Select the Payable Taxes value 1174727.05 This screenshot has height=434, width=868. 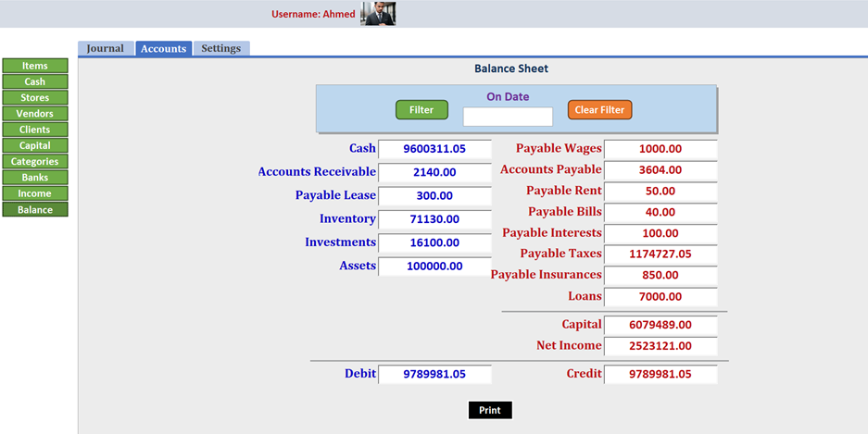click(x=660, y=254)
